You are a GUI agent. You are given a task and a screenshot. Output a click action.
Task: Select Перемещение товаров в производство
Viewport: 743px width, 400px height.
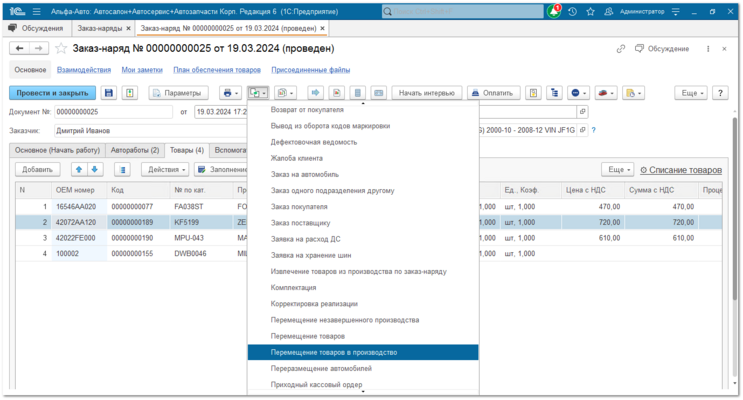[x=363, y=352]
